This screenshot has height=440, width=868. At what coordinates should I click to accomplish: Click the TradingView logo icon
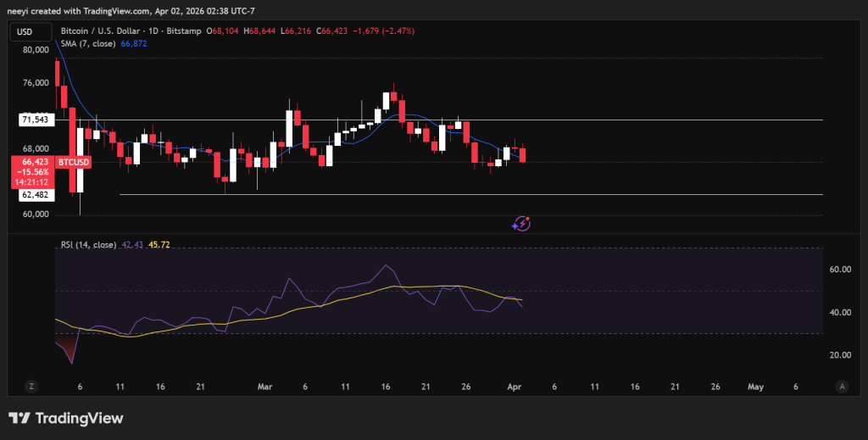click(20, 419)
